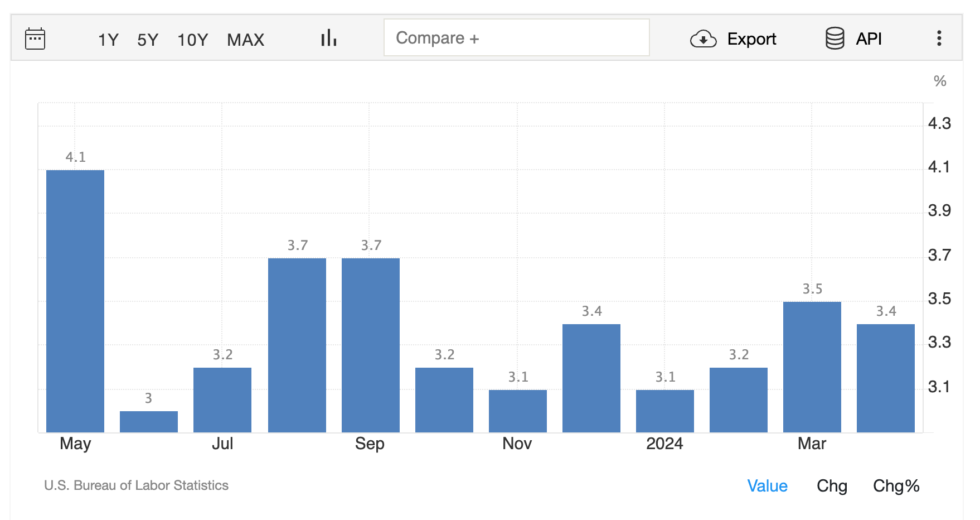Screen dimensions: 980x520
Task: Select the 1Y time range
Action: 108,39
